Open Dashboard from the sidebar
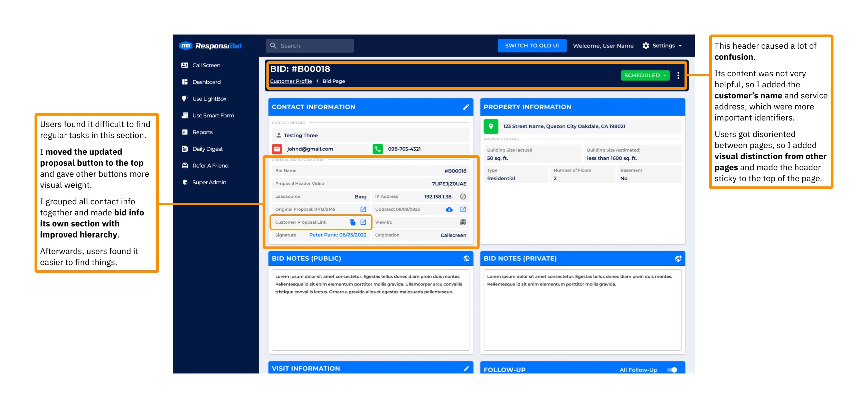This screenshot has width=868, height=408. tap(206, 82)
